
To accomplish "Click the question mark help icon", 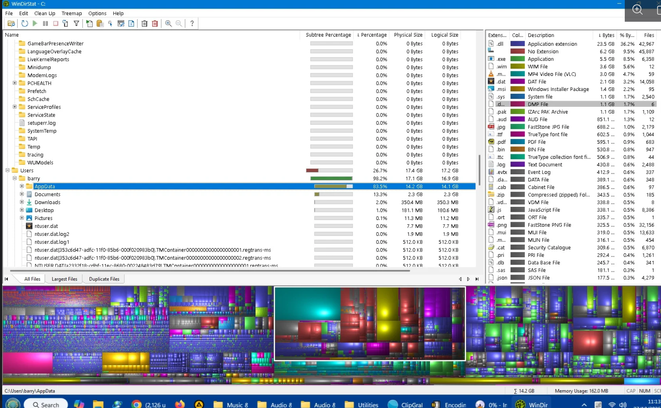I will (192, 24).
